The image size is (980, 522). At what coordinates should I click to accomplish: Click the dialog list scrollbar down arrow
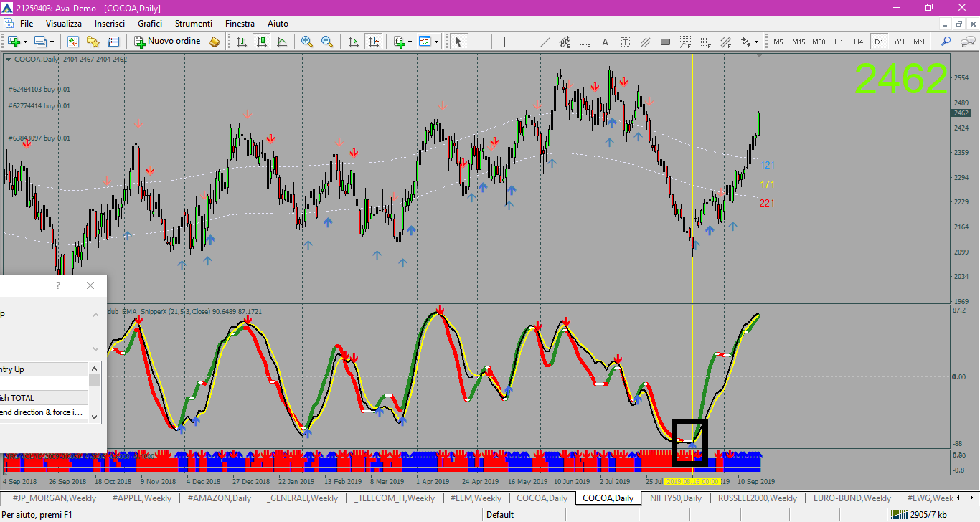pyautogui.click(x=95, y=417)
